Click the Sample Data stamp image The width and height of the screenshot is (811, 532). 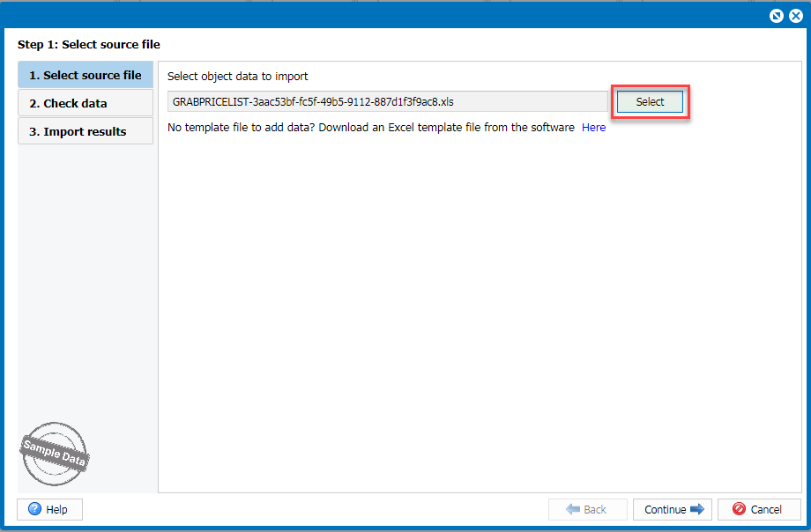(55, 454)
